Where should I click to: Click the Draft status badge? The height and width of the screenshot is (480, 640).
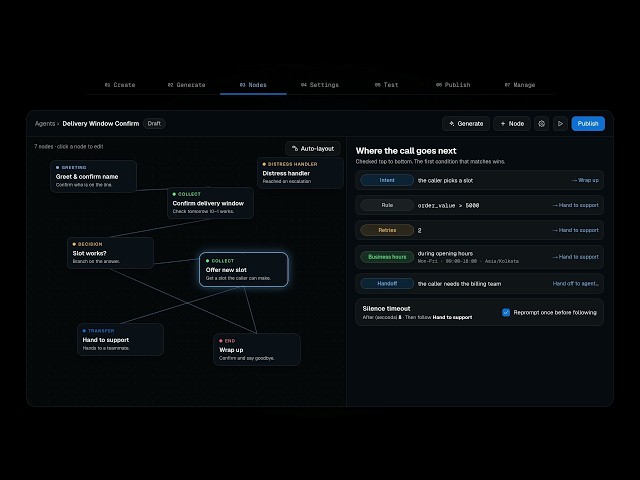click(x=154, y=124)
